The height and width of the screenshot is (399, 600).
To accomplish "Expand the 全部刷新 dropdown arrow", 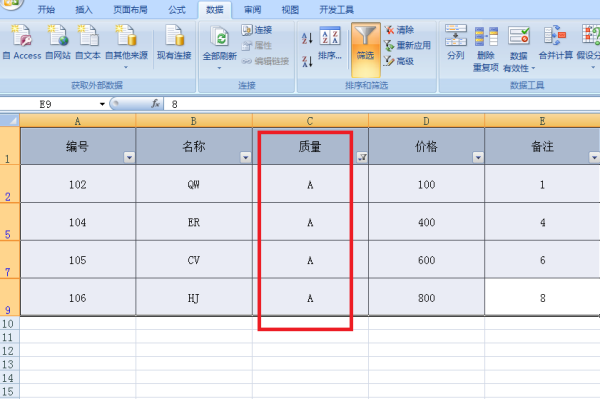I will pyautogui.click(x=220, y=68).
